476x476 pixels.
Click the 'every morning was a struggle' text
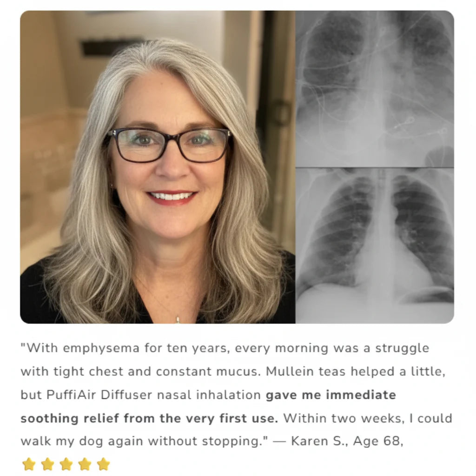click(332, 349)
